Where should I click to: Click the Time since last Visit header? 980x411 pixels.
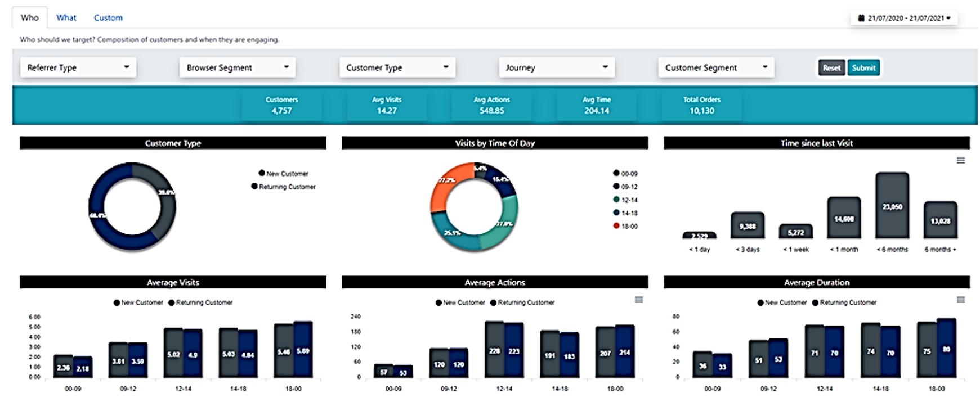pyautogui.click(x=817, y=143)
